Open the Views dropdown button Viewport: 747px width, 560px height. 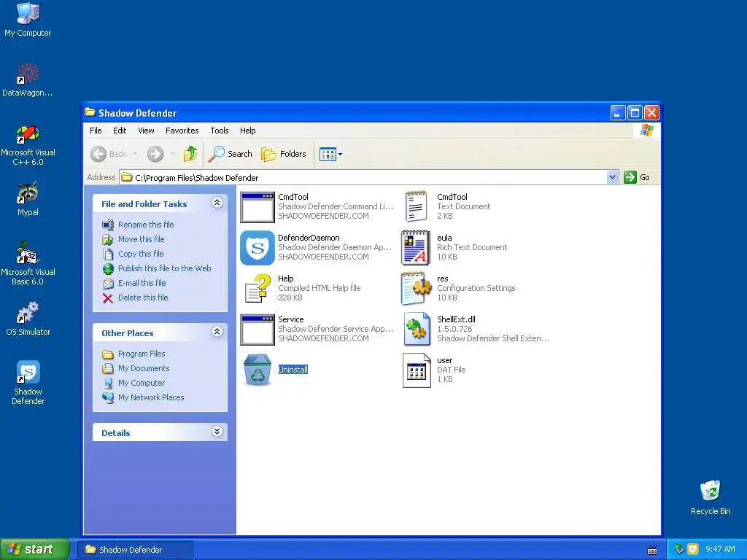click(x=330, y=154)
